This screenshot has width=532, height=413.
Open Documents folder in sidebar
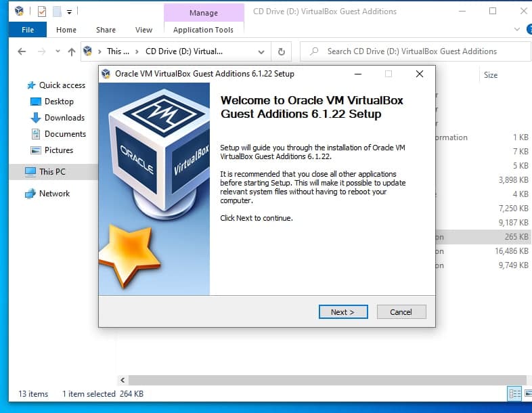click(x=65, y=134)
